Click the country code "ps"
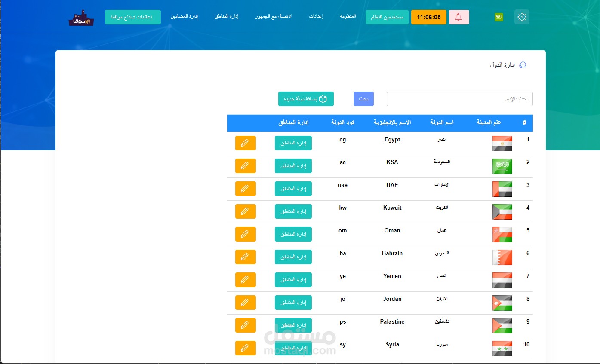This screenshot has height=364, width=600. (343, 322)
